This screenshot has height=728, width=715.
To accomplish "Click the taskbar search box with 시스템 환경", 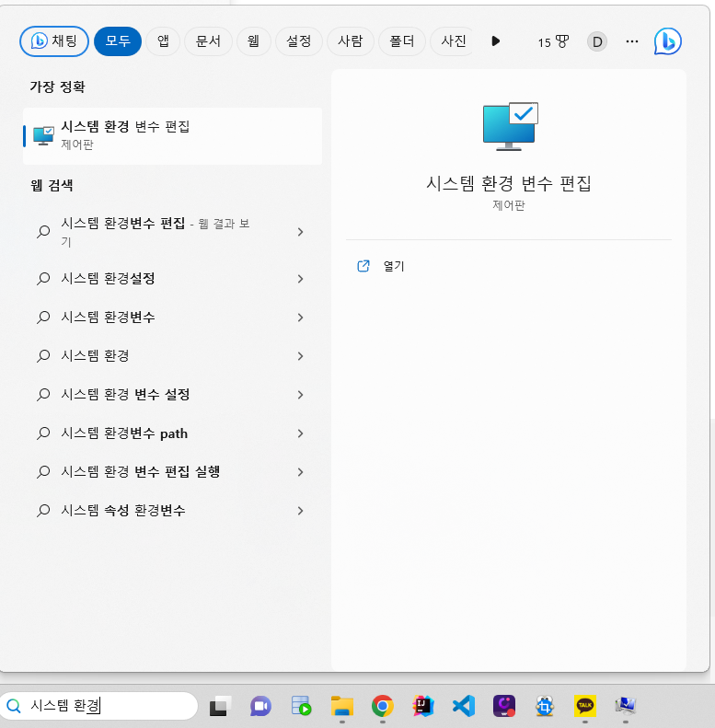I will 98,706.
